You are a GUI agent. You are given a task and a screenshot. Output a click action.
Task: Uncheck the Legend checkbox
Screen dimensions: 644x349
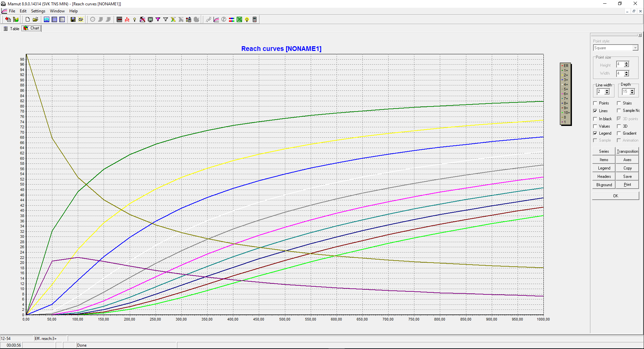click(x=595, y=133)
